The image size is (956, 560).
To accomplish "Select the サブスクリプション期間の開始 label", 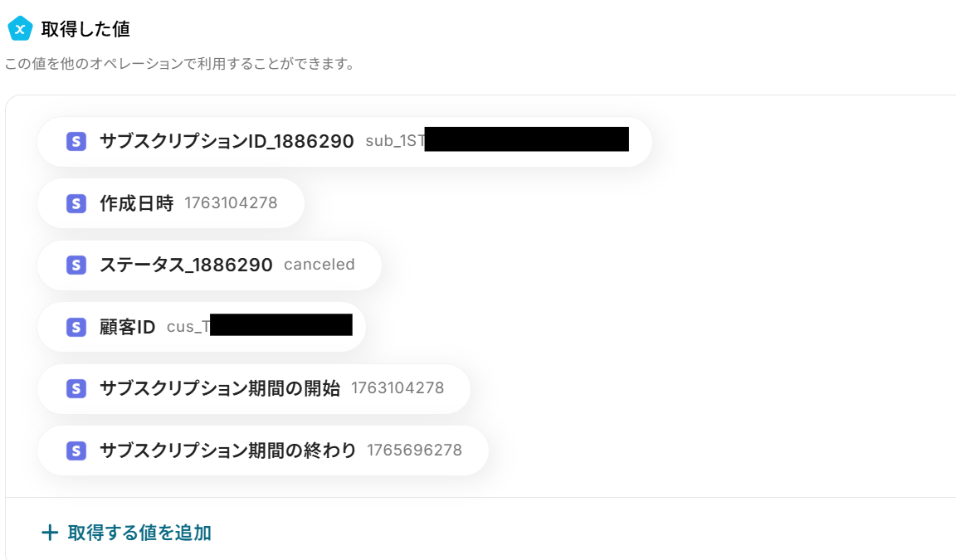I will 220,388.
